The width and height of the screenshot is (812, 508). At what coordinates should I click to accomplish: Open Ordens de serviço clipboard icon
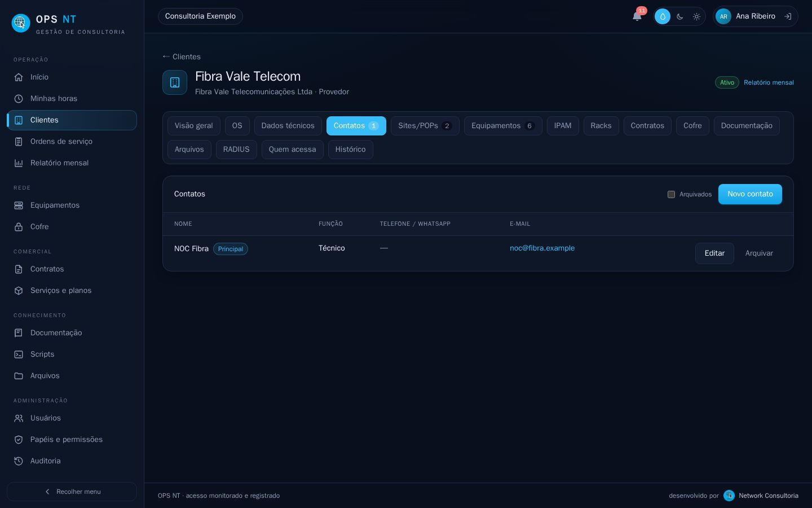(x=19, y=142)
